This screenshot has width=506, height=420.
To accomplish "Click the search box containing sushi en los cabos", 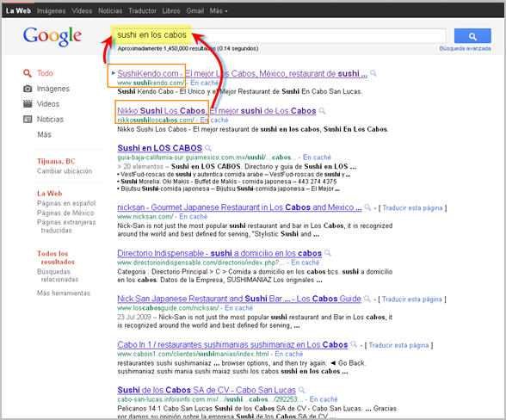I will [x=279, y=35].
